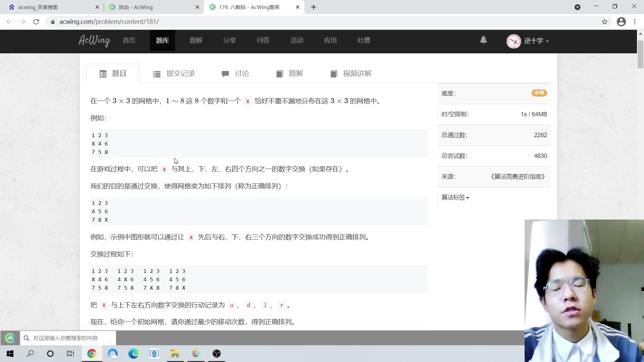This screenshot has height=362, width=644.
Task: Click the 问答 (Q&A) navigation item
Action: [x=263, y=40]
